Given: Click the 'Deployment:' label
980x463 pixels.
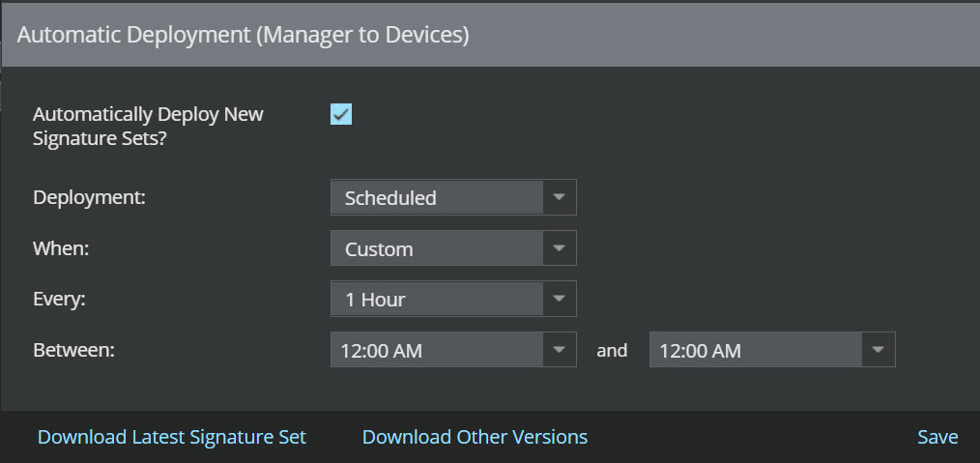Looking at the screenshot, I should (x=89, y=197).
